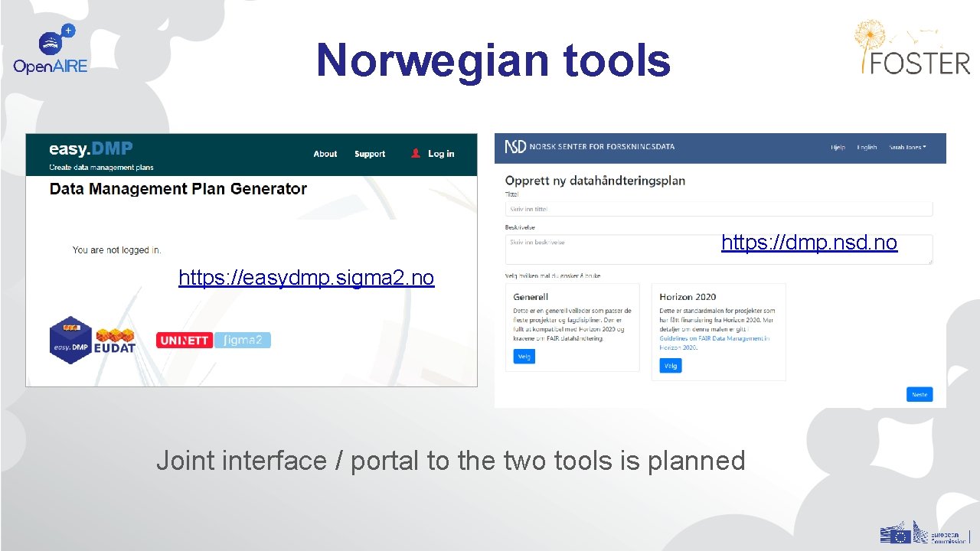980x551 pixels.
Task: Click the easy.DMP badge icon above EUDAT
Action: 71,338
